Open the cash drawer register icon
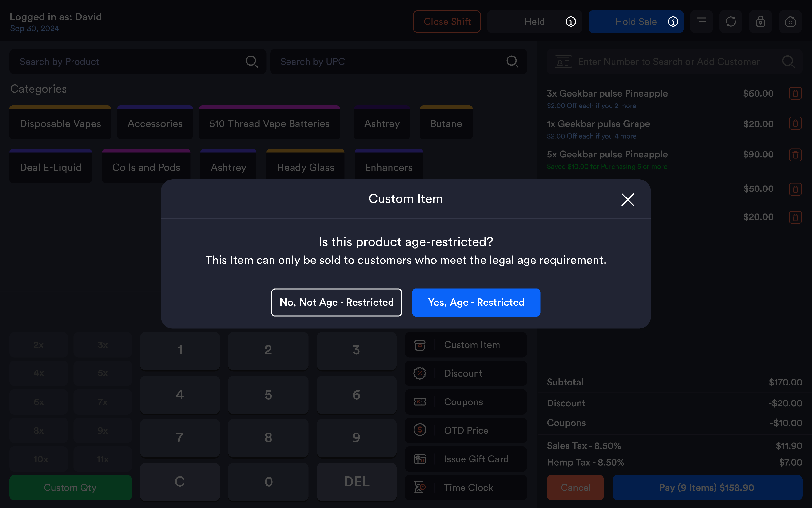Image resolution: width=812 pixels, height=508 pixels. point(790,22)
